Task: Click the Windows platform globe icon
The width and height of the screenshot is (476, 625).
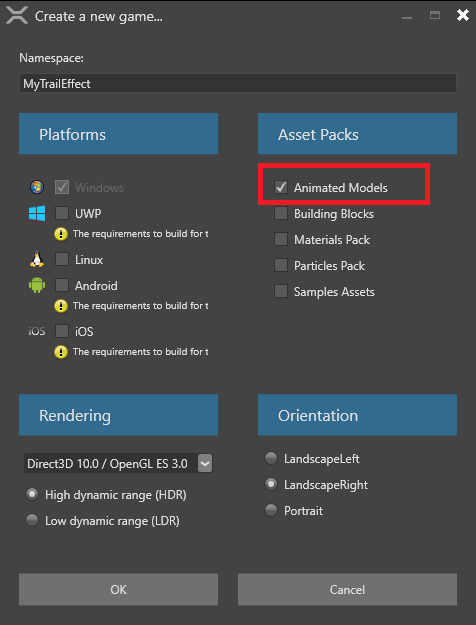Action: [x=37, y=187]
